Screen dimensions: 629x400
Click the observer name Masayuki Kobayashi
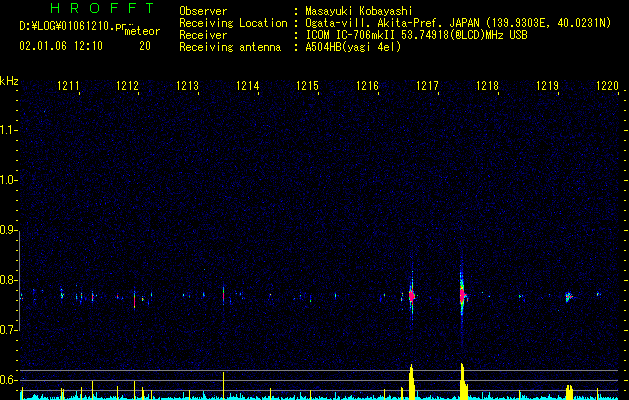pyautogui.click(x=359, y=11)
